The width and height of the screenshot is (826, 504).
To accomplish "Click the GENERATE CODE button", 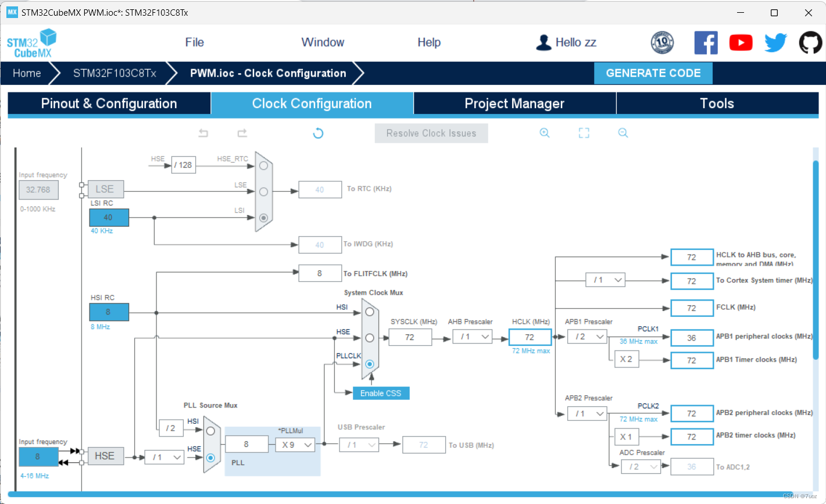I will (653, 73).
